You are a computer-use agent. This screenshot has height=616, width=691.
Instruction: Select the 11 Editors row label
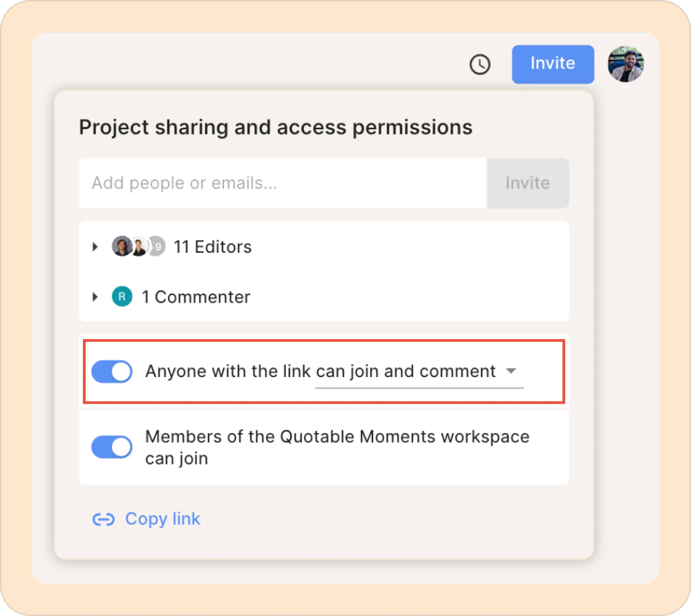pos(212,247)
